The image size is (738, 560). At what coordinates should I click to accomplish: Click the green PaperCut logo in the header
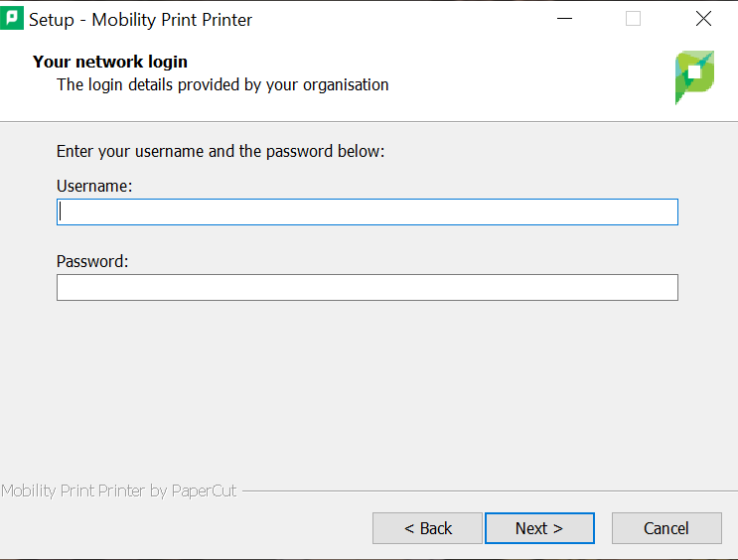(x=694, y=76)
